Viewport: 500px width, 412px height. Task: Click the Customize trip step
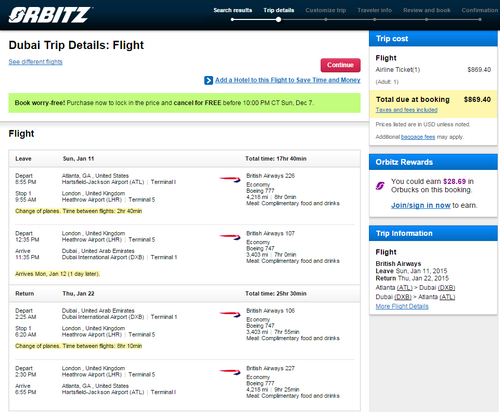[326, 10]
